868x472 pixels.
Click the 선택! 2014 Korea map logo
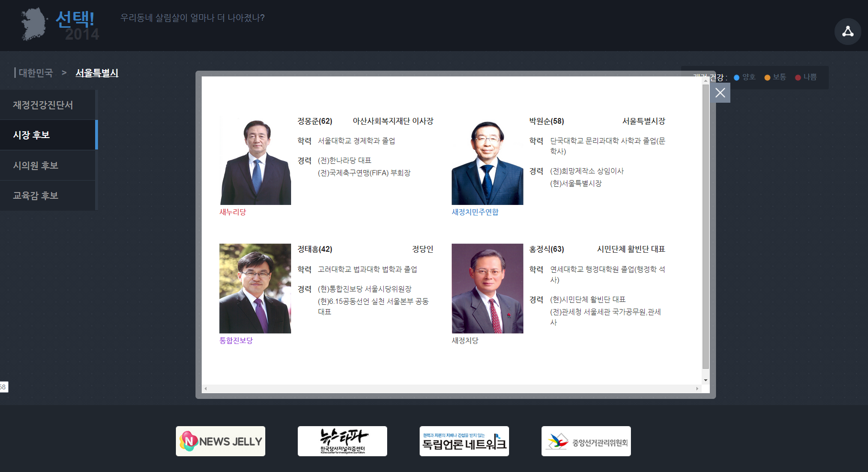(x=60, y=24)
